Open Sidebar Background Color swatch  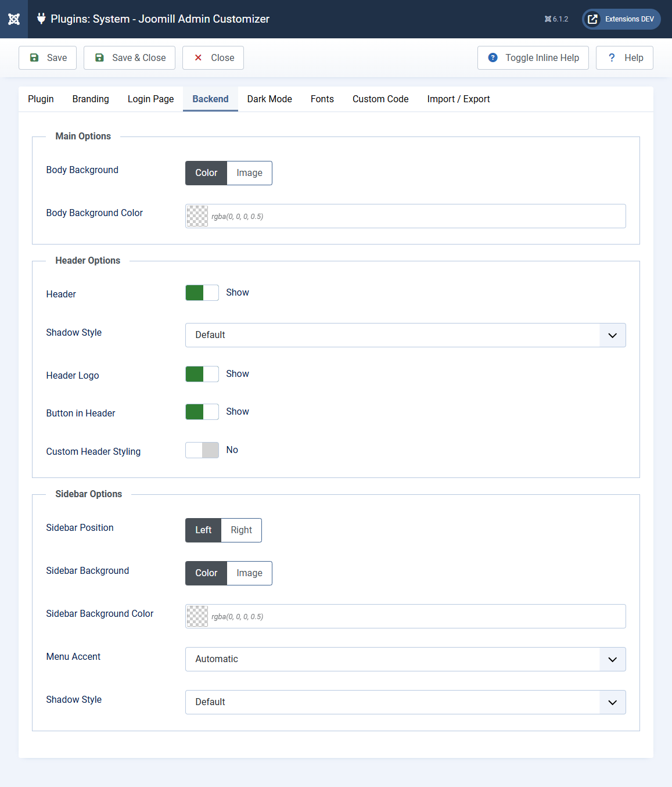tap(197, 616)
